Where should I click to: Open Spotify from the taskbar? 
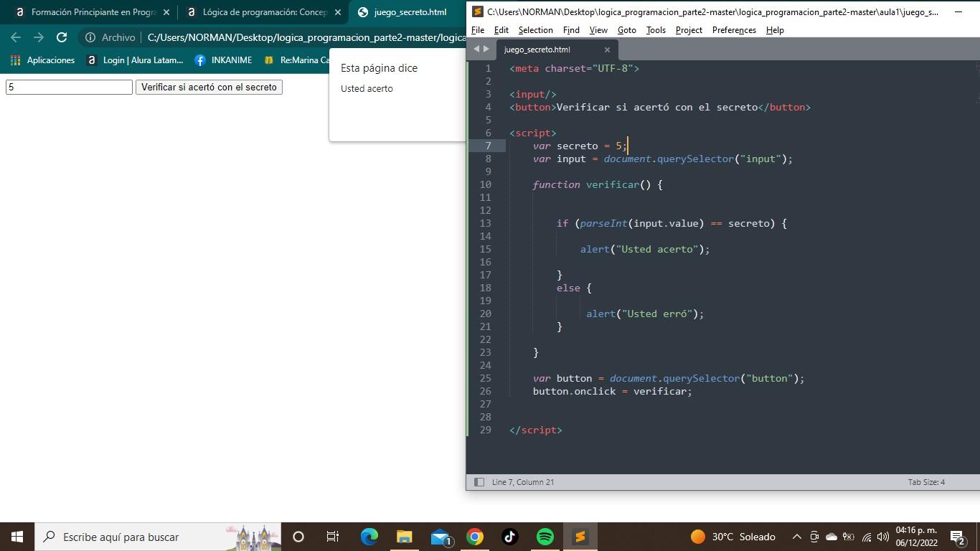[x=545, y=536]
